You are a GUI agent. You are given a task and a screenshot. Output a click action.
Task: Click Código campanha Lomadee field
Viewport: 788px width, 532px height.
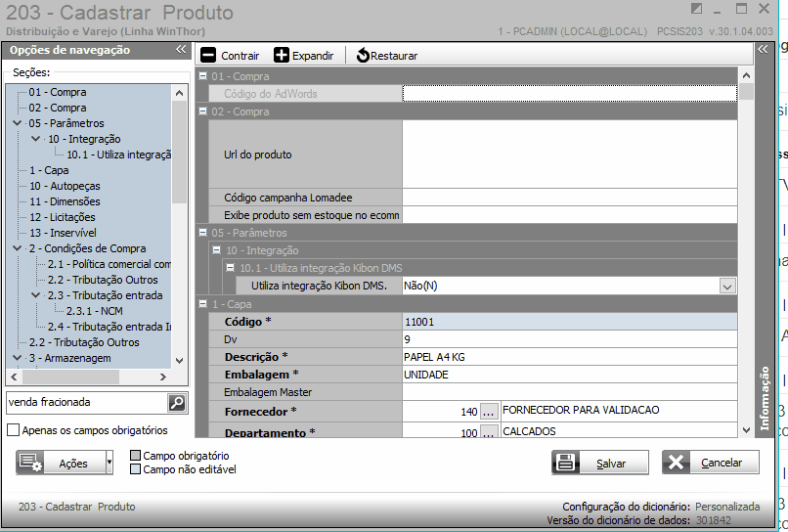tap(569, 198)
